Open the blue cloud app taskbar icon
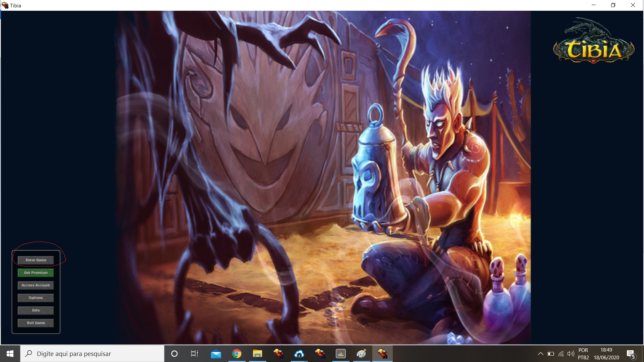644x362 pixels. 299,354
